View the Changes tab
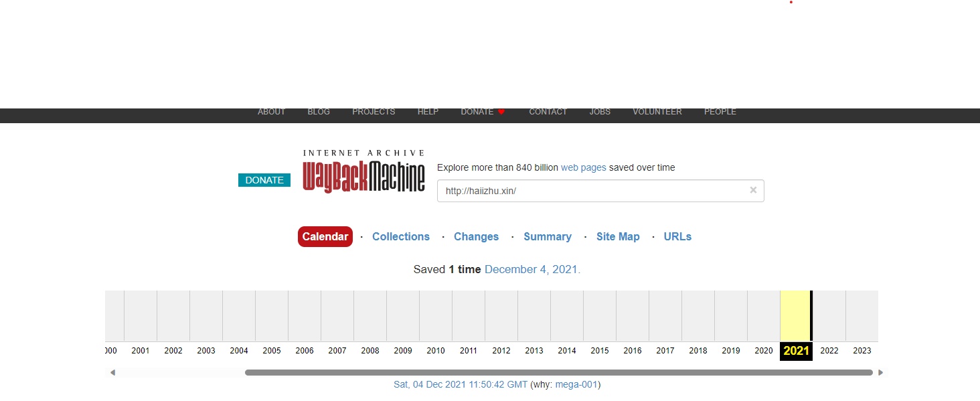Image resolution: width=980 pixels, height=401 pixels. [476, 236]
